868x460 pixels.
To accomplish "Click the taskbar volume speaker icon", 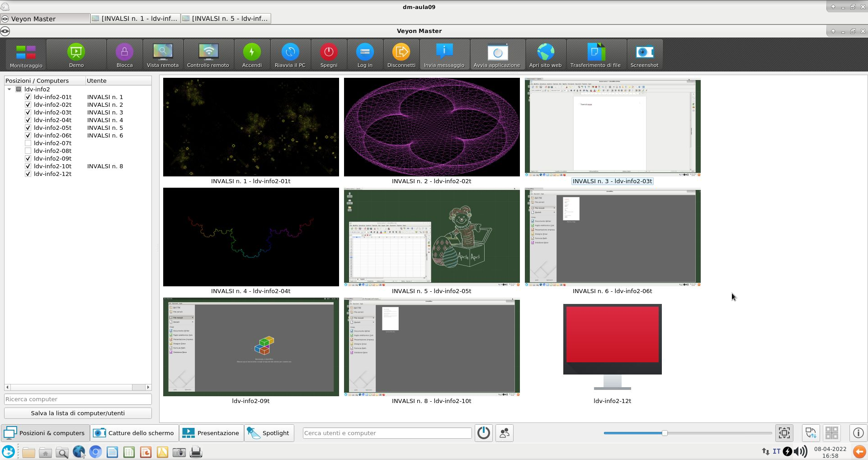I will (801, 451).
